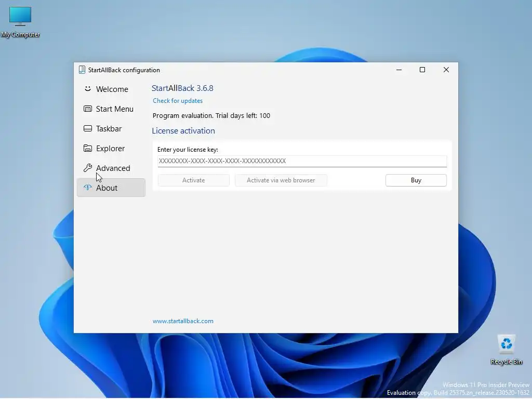Click the StartAllBack title bar icon

point(82,70)
